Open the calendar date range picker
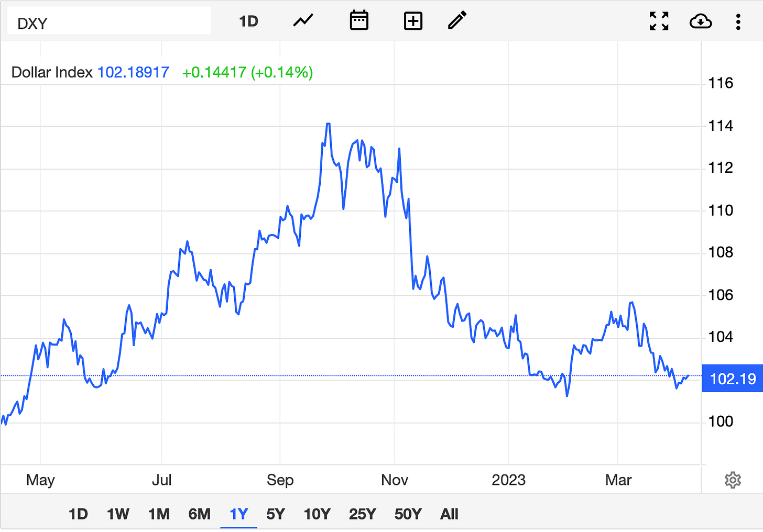The height and width of the screenshot is (532, 763). (359, 20)
